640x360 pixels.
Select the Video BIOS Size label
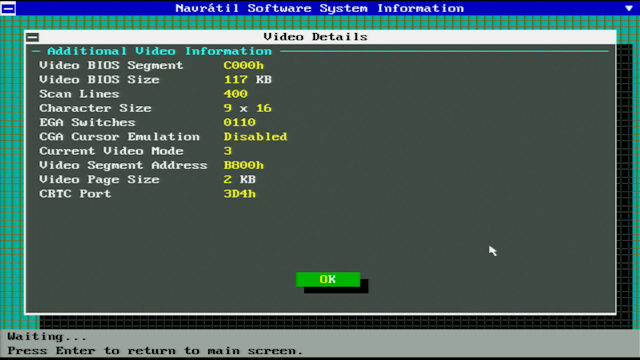[99, 80]
